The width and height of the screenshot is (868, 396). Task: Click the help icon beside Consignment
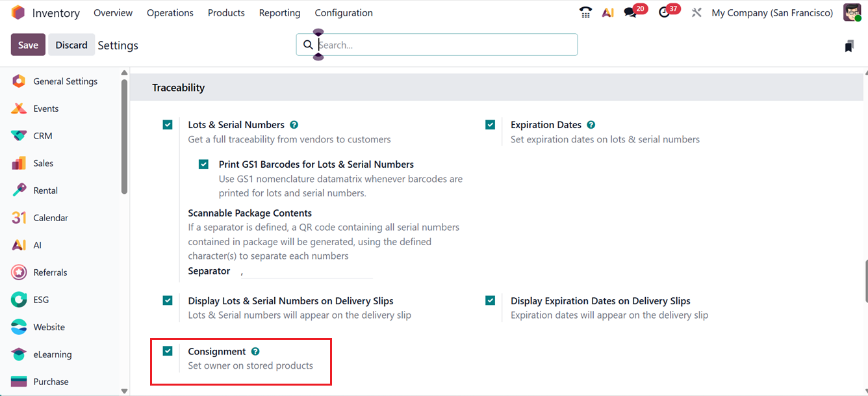(x=255, y=351)
